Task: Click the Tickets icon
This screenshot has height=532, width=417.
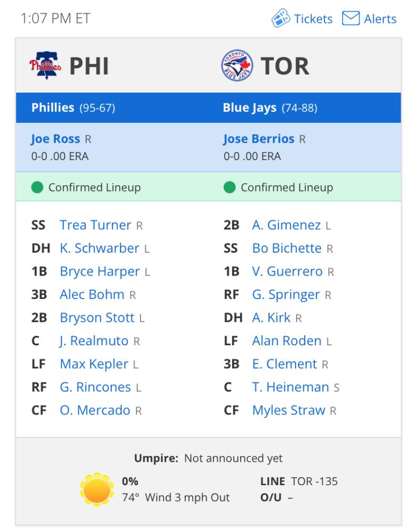Action: click(281, 18)
